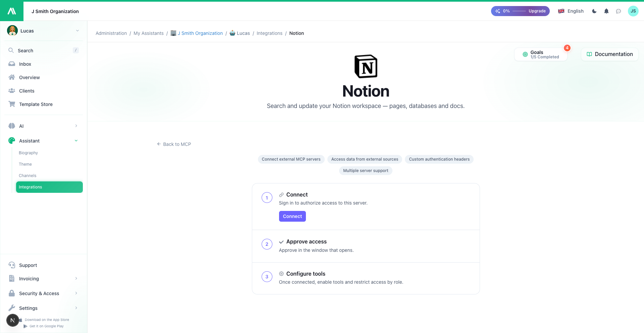Open Documentation button
This screenshot has height=333, width=644.
(x=610, y=54)
